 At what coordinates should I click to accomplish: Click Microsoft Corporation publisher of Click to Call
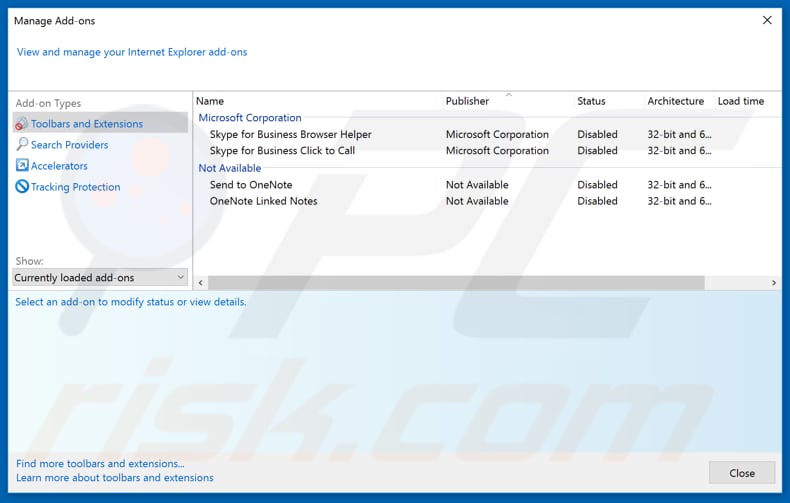(x=497, y=150)
